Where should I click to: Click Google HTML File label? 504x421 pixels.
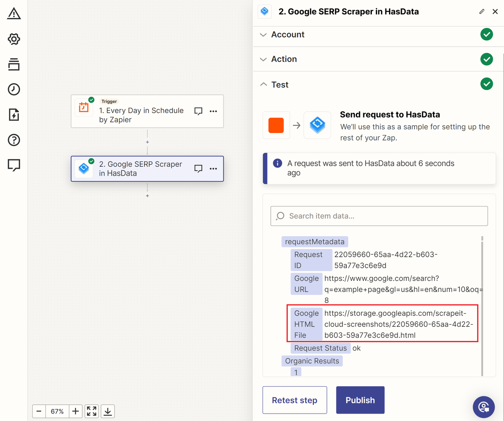306,324
